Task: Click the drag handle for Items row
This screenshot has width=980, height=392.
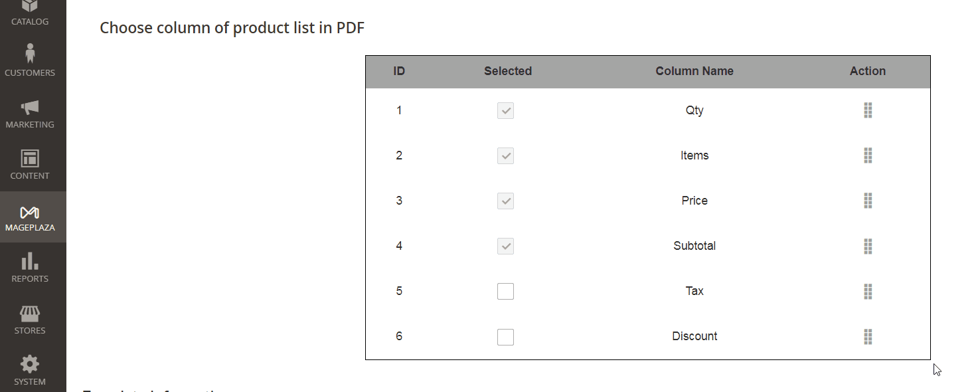Action: 868,155
